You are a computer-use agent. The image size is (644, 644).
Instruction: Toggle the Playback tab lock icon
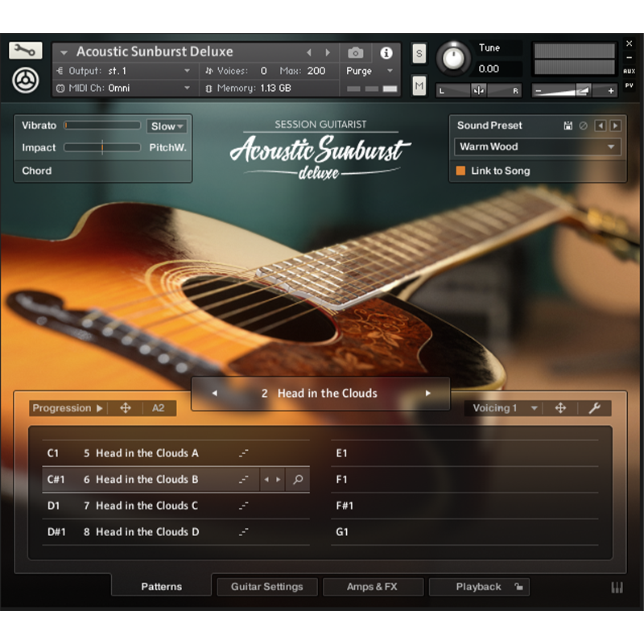(519, 587)
